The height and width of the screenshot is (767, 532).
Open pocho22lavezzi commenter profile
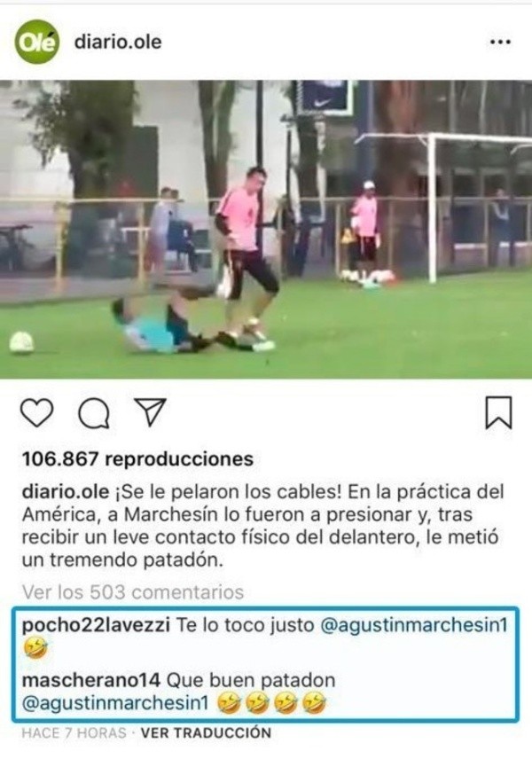[x=96, y=625]
